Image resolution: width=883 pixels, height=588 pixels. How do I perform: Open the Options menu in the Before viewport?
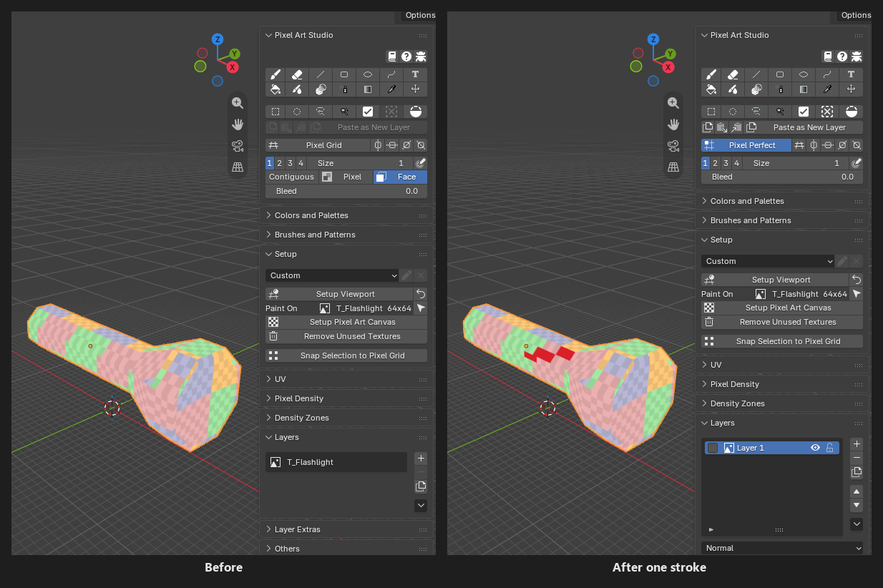(420, 15)
